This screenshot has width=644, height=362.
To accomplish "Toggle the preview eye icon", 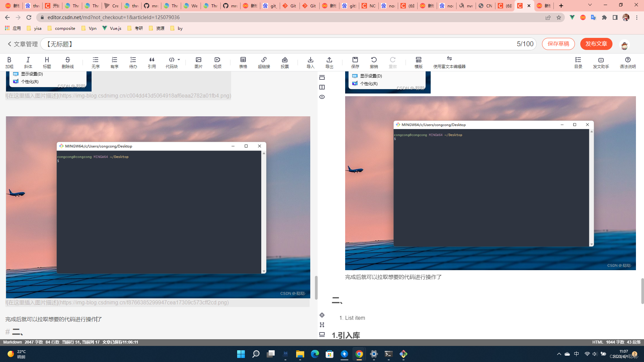I will tap(322, 97).
